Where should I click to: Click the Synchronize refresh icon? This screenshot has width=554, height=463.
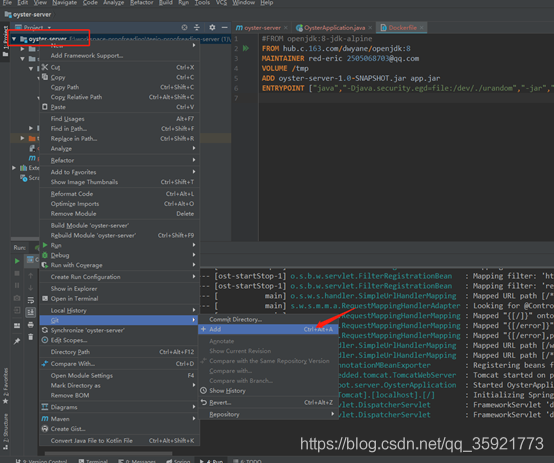tap(45, 330)
